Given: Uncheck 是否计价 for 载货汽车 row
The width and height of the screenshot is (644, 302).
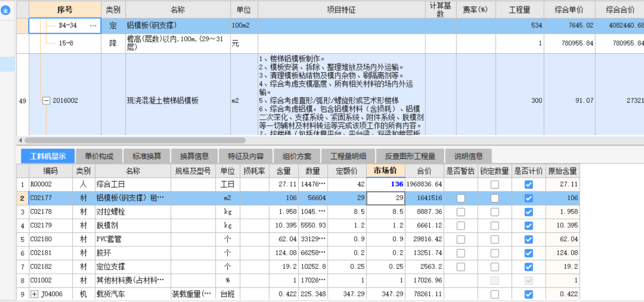Looking at the screenshot, I should pos(528,294).
